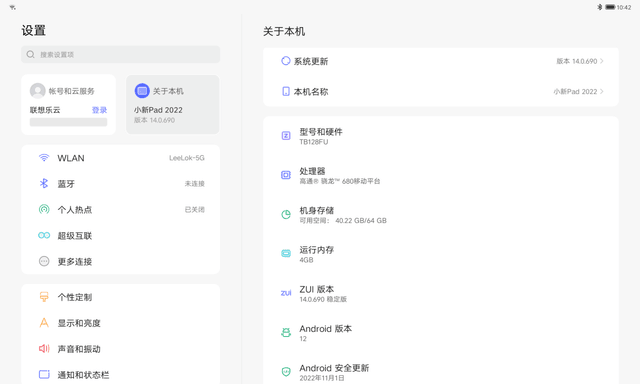Image resolution: width=640 pixels, height=384 pixels.
Task: Open 声音和振动 settings
Action: 120,349
